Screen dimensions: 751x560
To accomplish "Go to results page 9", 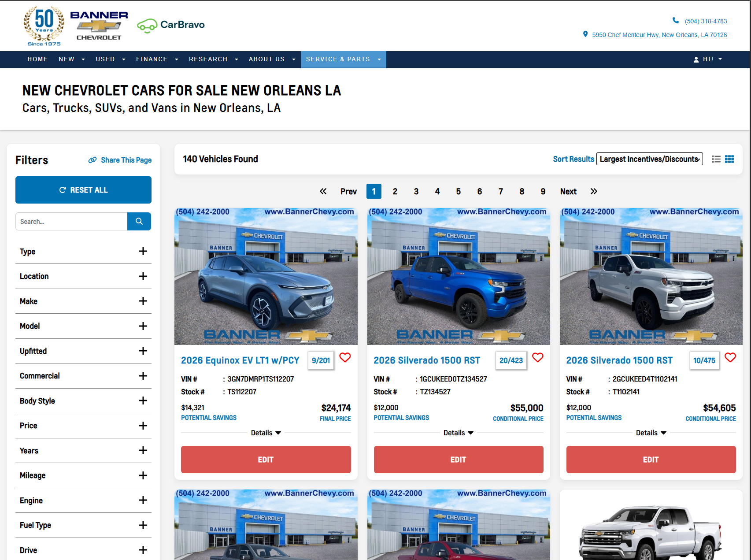I will click(x=543, y=191).
